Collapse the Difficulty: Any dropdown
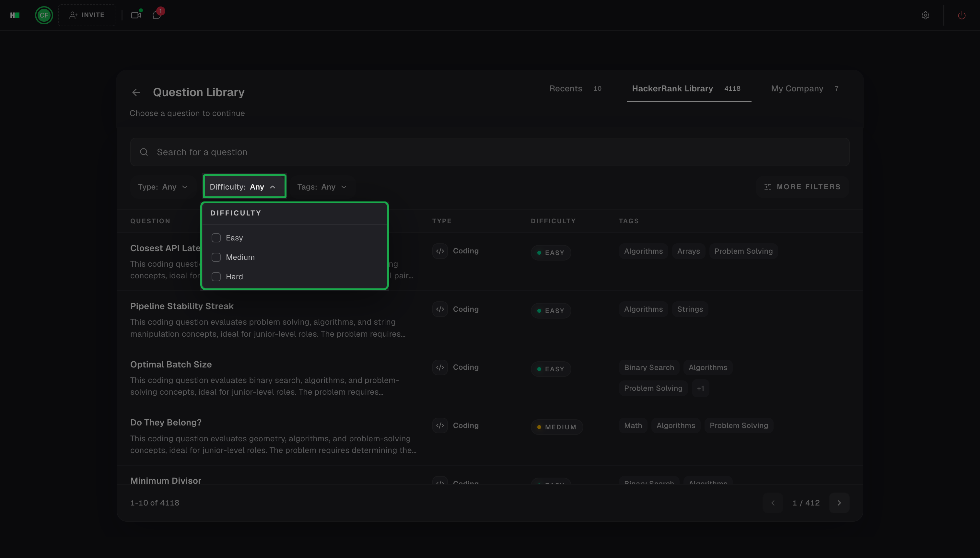The image size is (980, 558). 245,187
